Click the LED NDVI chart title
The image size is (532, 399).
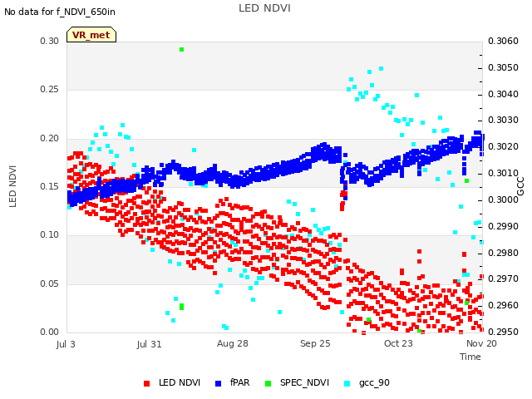[264, 8]
